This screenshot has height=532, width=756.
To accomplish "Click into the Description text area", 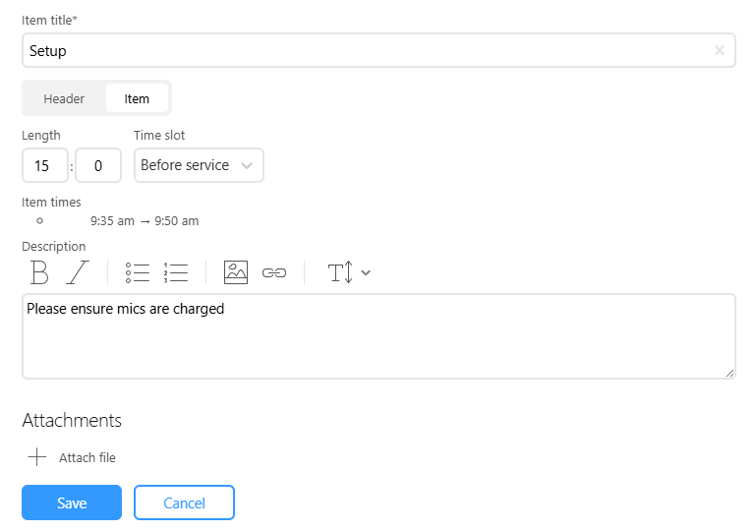I will pyautogui.click(x=378, y=336).
